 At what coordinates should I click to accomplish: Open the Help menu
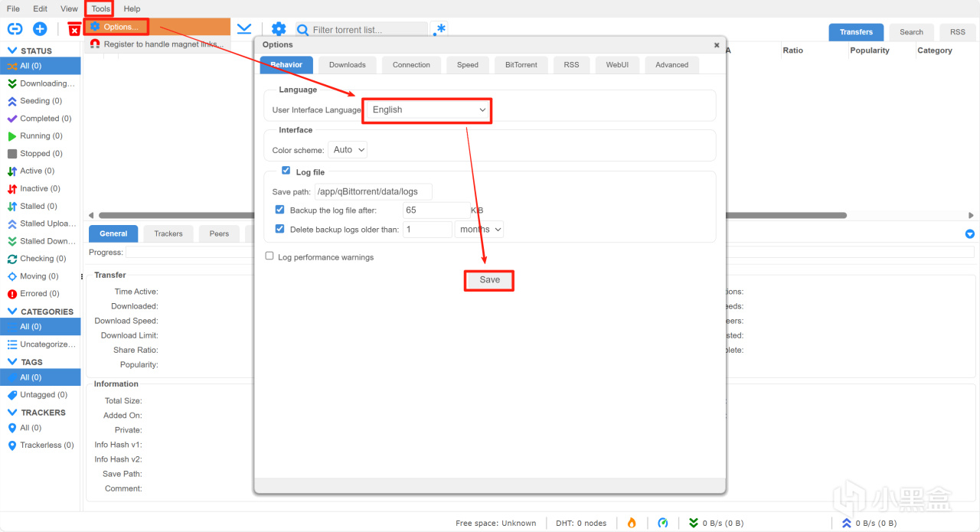(x=132, y=9)
